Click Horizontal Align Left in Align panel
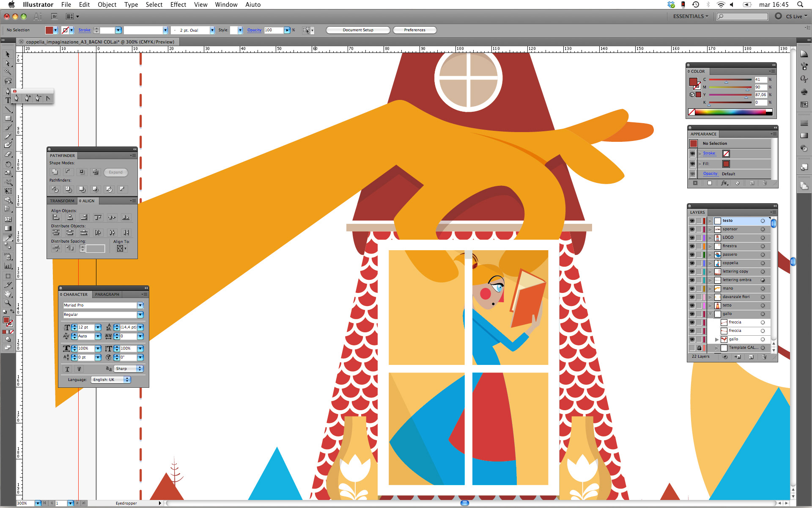 point(56,217)
